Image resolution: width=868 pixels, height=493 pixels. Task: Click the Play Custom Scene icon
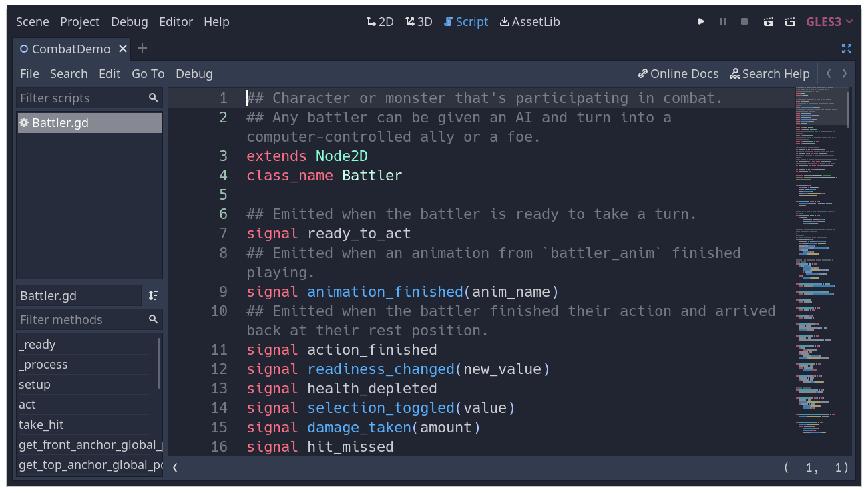(790, 21)
